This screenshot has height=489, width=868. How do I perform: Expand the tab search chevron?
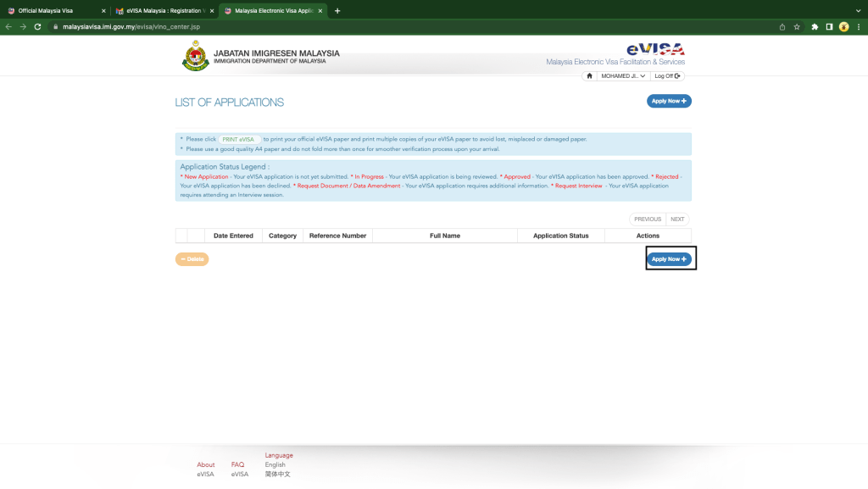pos(858,10)
